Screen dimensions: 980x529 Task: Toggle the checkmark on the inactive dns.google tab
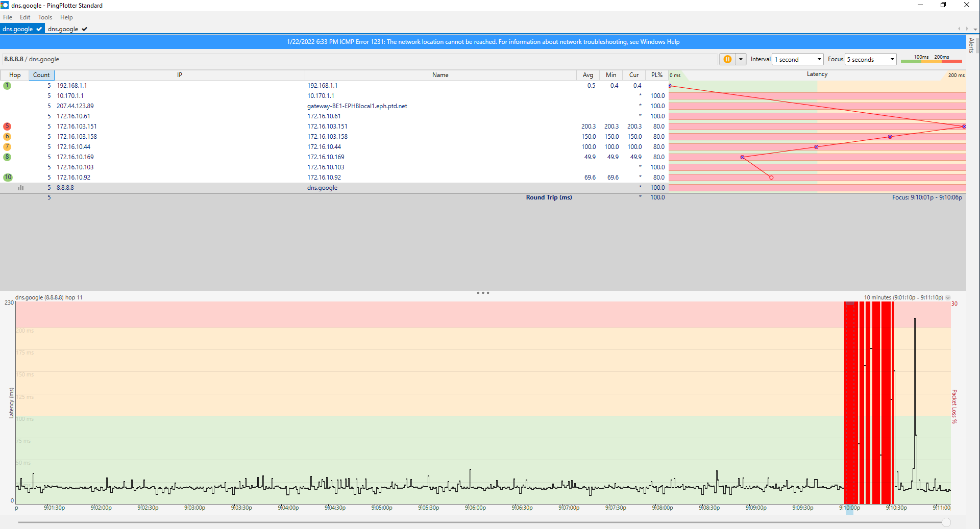pyautogui.click(x=84, y=29)
